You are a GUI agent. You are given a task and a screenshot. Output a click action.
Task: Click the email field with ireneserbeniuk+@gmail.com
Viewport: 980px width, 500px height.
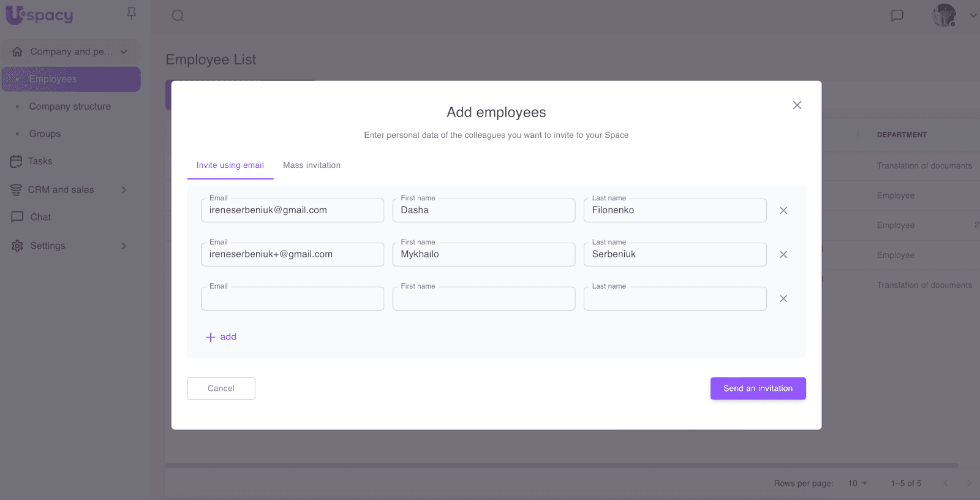click(293, 254)
